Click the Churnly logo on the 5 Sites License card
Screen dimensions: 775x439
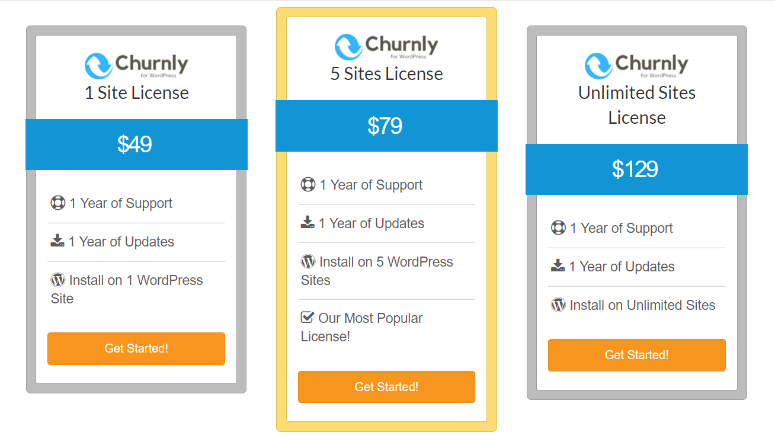(387, 46)
